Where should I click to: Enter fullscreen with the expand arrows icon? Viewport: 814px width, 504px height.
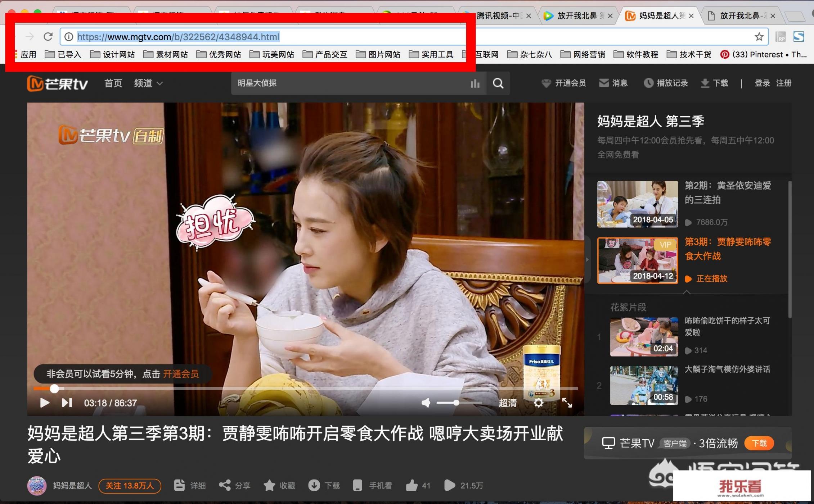pos(567,403)
